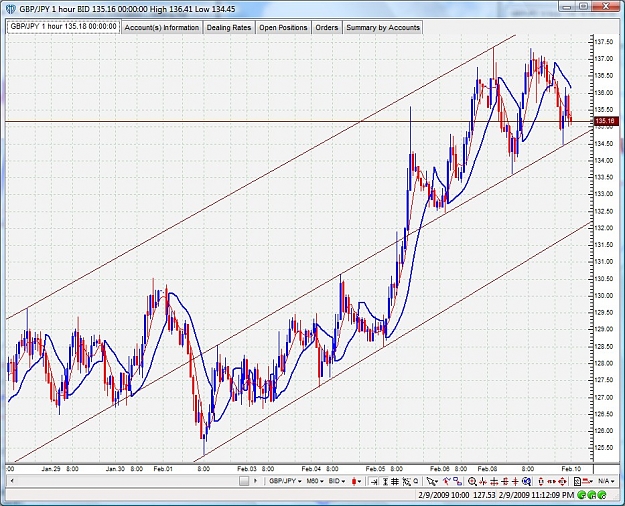Toggle the chart grid icon

tap(395, 482)
